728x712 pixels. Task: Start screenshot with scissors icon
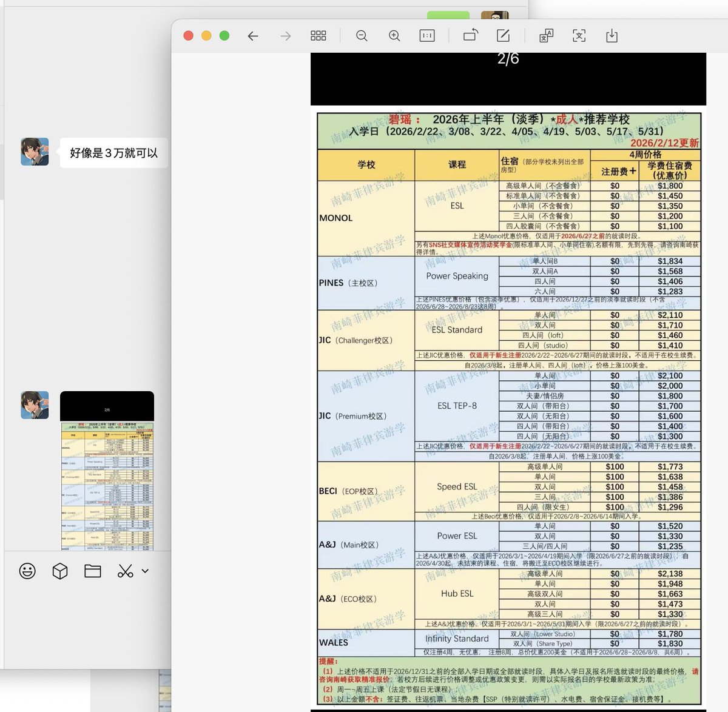126,571
